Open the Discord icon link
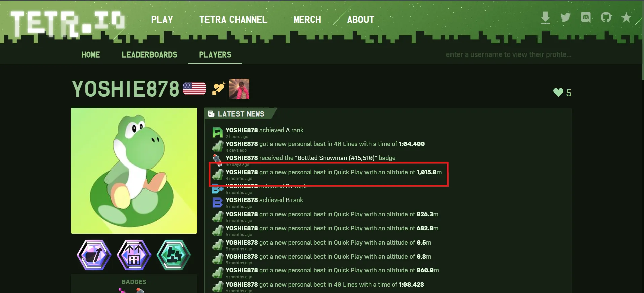Image resolution: width=644 pixels, height=293 pixels. click(586, 17)
